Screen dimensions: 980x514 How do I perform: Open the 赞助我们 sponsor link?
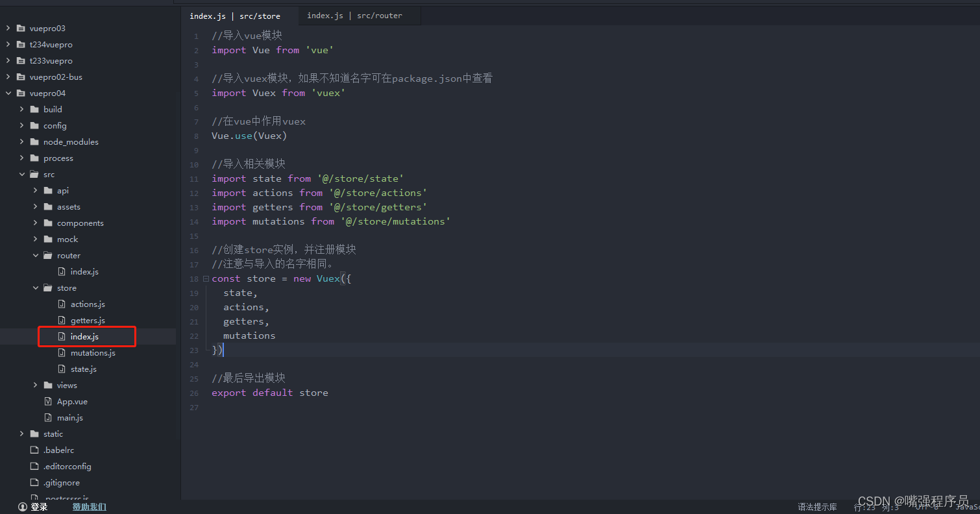pyautogui.click(x=89, y=506)
